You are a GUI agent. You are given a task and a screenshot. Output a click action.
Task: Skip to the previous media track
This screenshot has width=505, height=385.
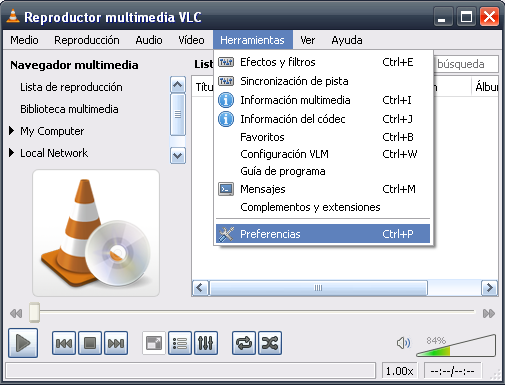point(64,343)
